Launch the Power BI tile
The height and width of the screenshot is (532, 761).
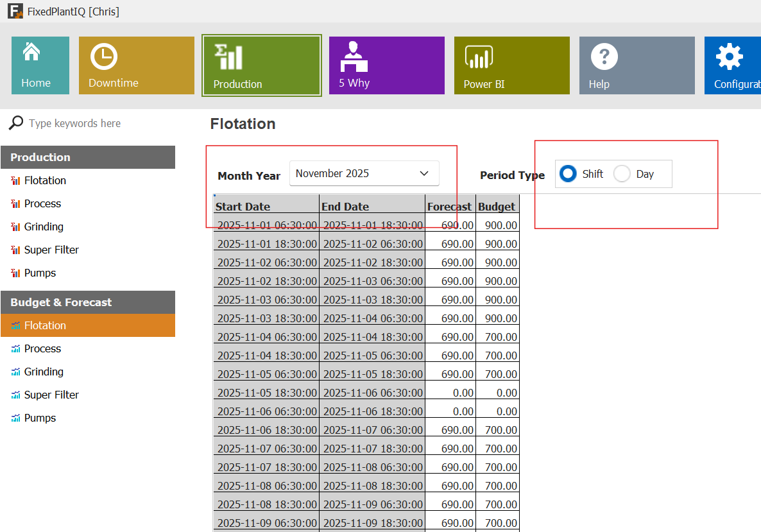point(511,65)
